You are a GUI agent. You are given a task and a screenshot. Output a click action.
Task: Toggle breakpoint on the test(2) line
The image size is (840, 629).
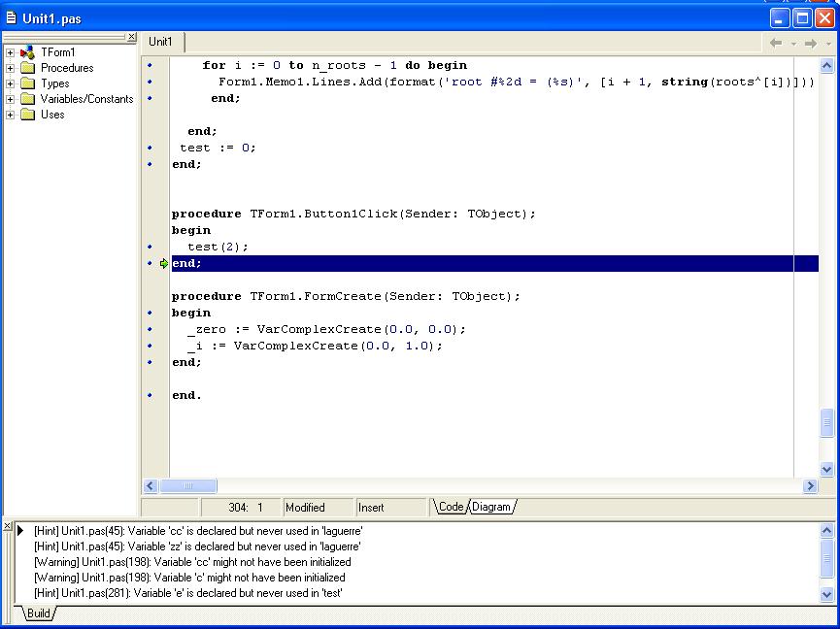coord(150,247)
